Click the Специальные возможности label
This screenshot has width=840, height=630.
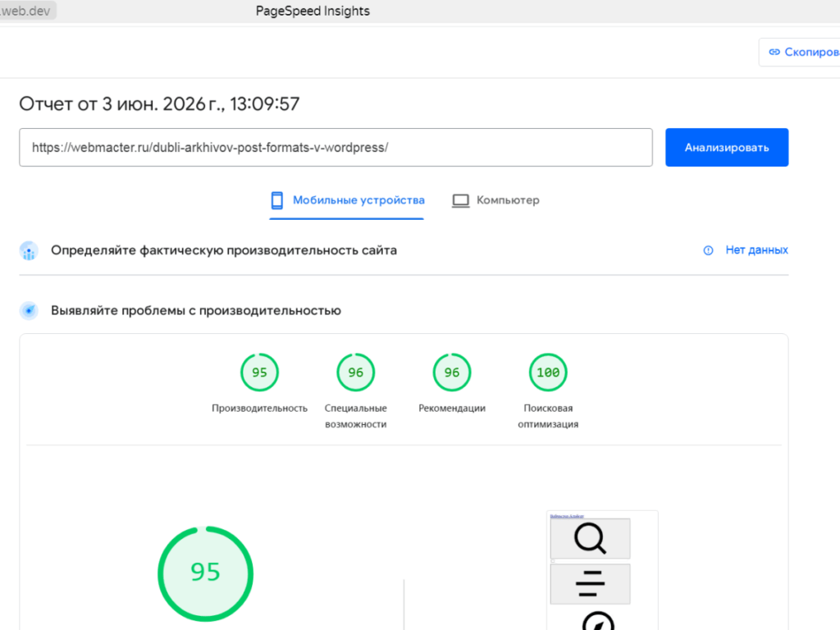coord(356,416)
